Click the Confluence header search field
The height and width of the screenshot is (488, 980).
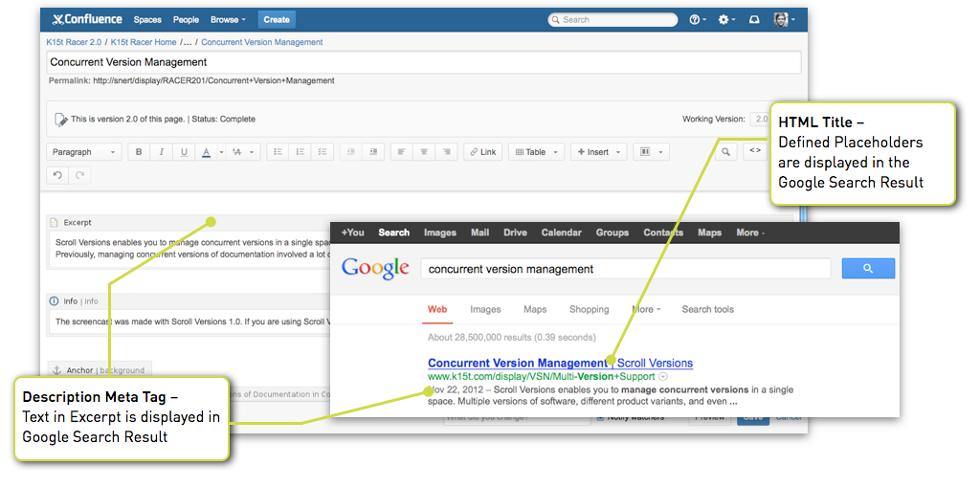(612, 20)
